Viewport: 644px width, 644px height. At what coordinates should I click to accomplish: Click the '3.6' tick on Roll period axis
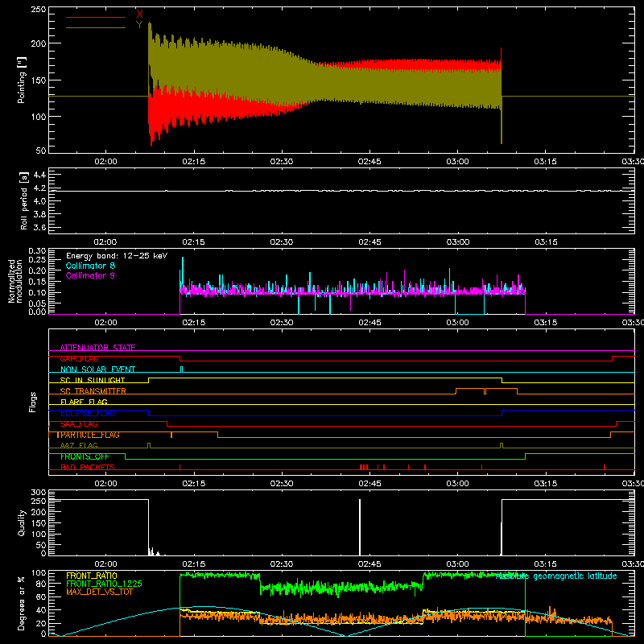click(x=39, y=227)
